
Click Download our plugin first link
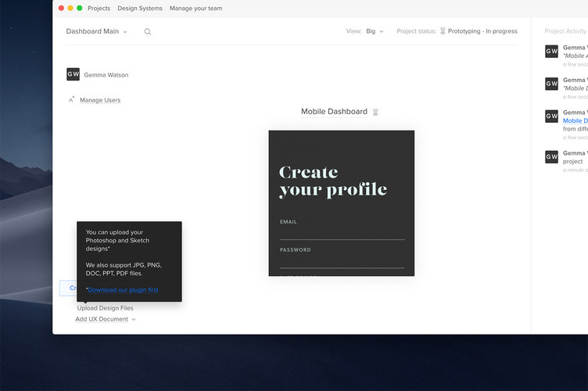click(123, 290)
